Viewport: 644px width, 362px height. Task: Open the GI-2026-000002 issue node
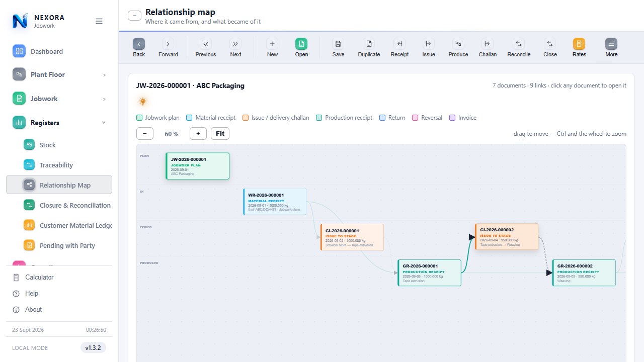(x=507, y=237)
